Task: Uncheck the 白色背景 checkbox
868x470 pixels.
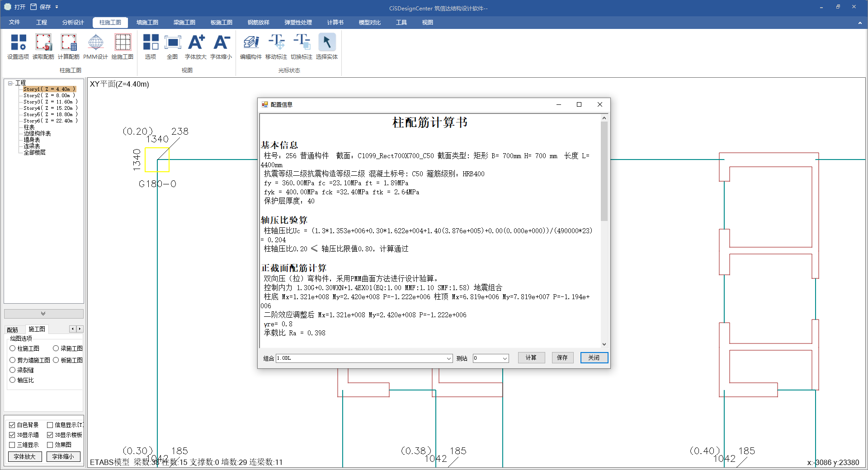Action: point(12,425)
